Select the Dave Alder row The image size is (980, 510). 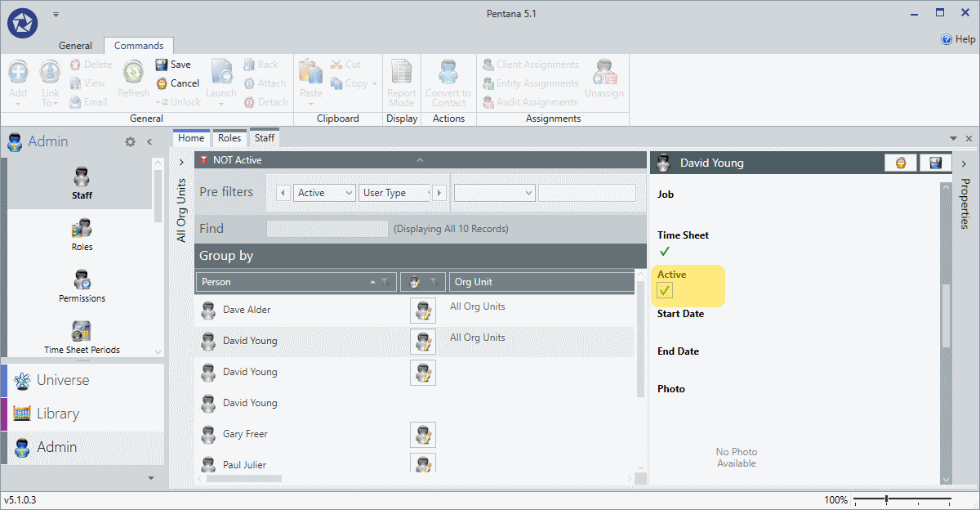(415, 310)
